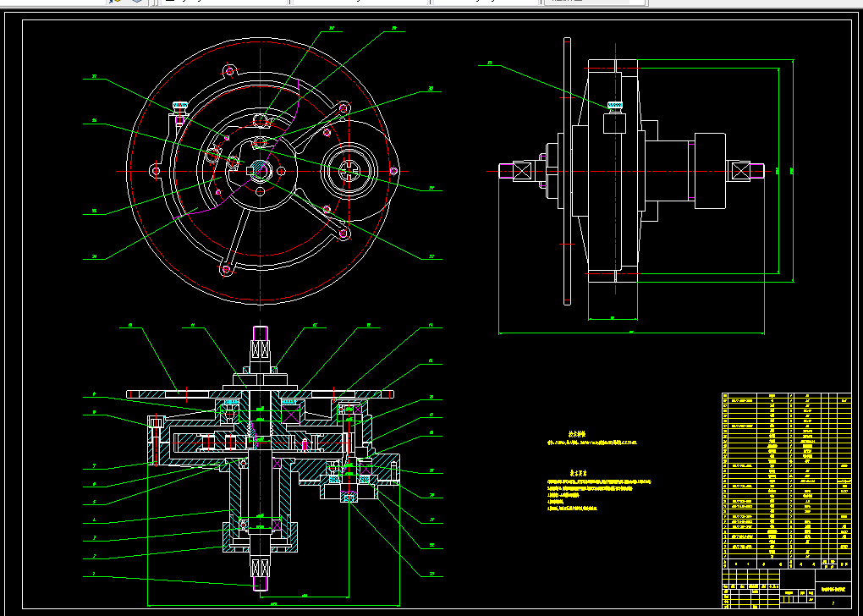
Task: Open the leftmost combo box in the top toolbar
Action: (223, 3)
